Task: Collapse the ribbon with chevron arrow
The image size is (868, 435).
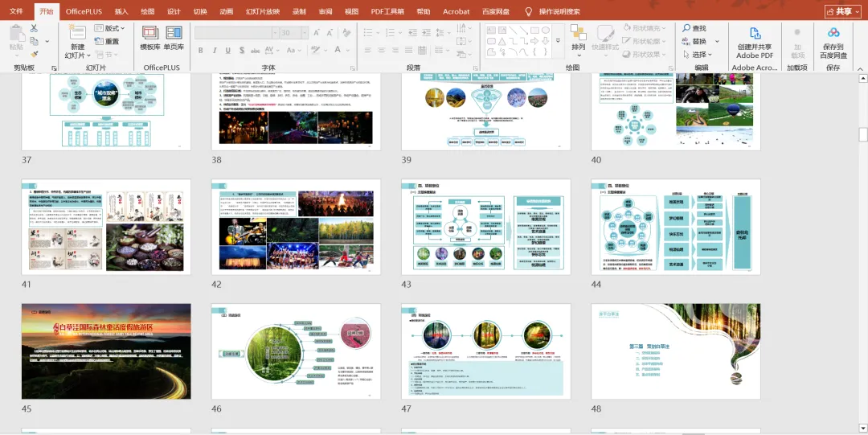Action: (x=861, y=68)
